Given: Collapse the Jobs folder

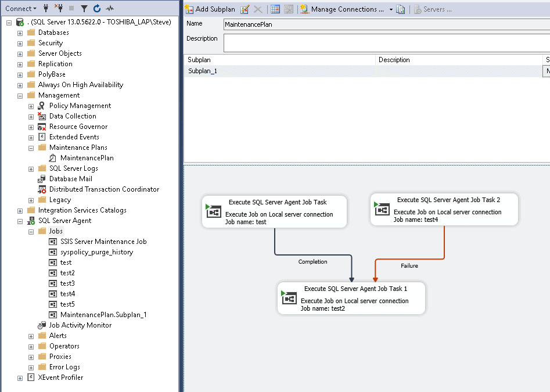Looking at the screenshot, I should [x=31, y=232].
